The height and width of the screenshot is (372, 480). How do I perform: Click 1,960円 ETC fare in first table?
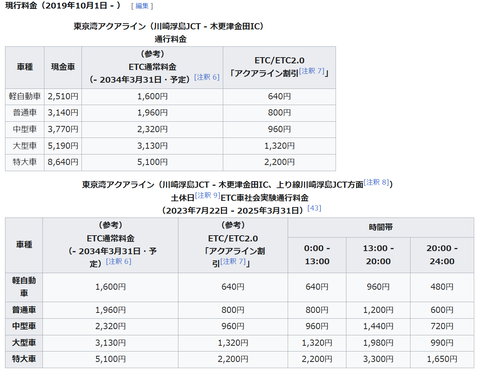[152, 113]
